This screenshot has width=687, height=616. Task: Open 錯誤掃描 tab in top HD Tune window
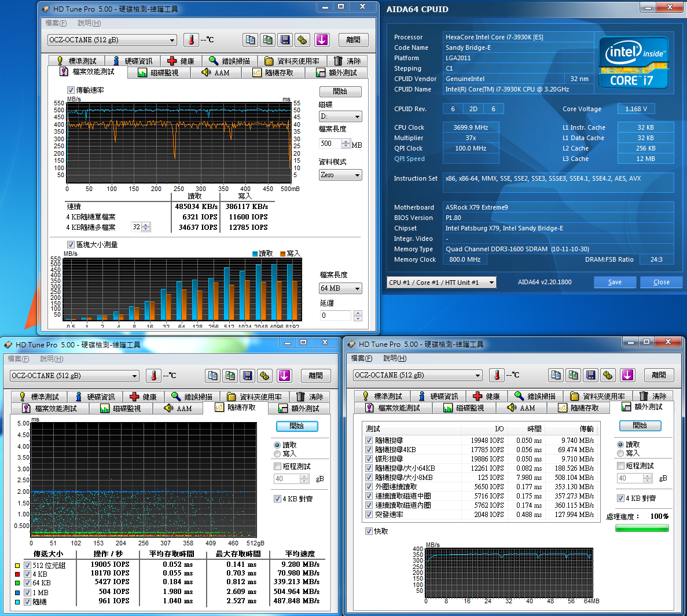pyautogui.click(x=230, y=61)
